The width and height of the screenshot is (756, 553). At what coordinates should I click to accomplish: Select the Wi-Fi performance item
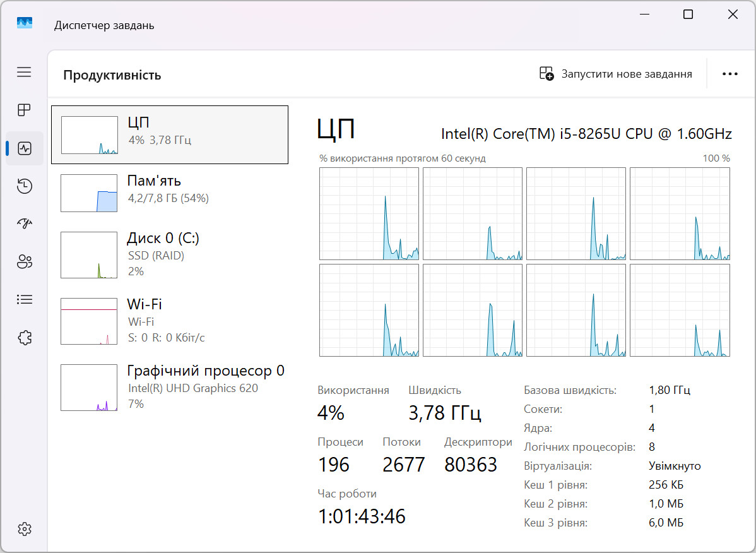point(170,321)
